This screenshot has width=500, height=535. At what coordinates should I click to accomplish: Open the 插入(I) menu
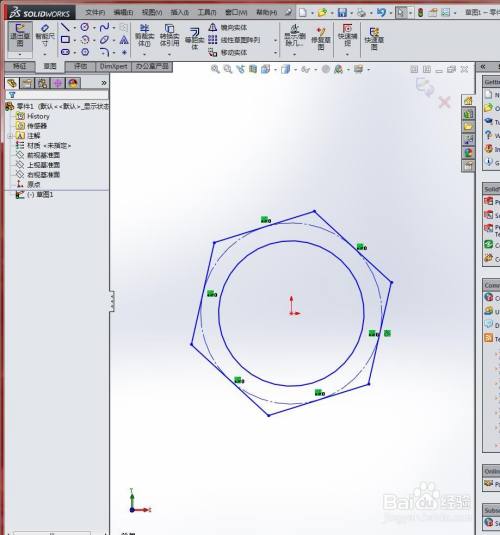click(180, 13)
